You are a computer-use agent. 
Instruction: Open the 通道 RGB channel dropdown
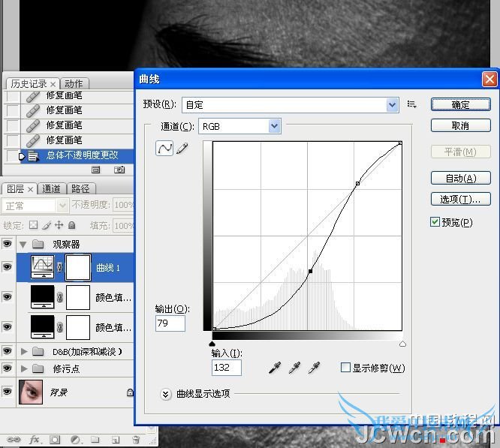274,126
